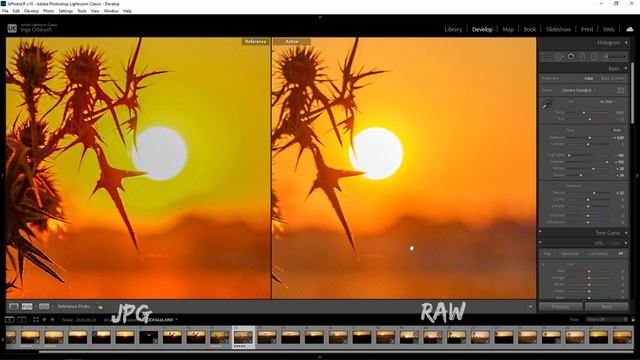Select the Spot Removal tool icon
Screen dimensions: 640x360
pyautogui.click(x=559, y=57)
